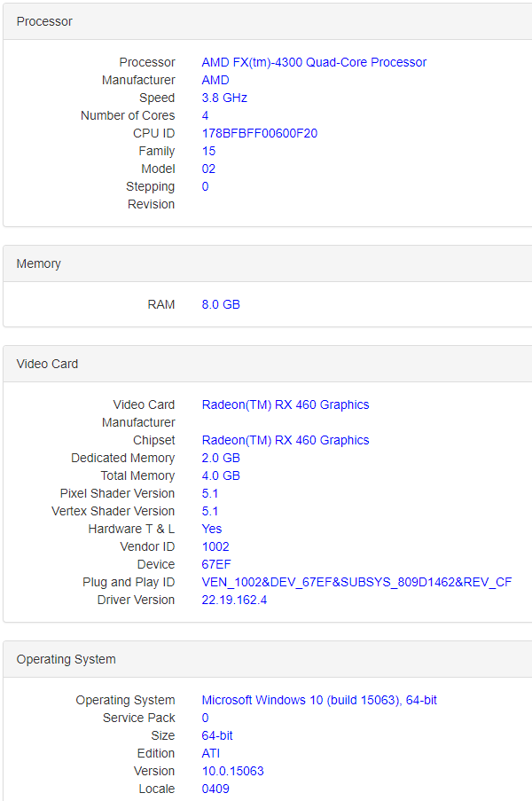Screen dimensions: 532x801
Task: Click Microsoft Windows 10 (build 15063) value
Action: (319, 700)
